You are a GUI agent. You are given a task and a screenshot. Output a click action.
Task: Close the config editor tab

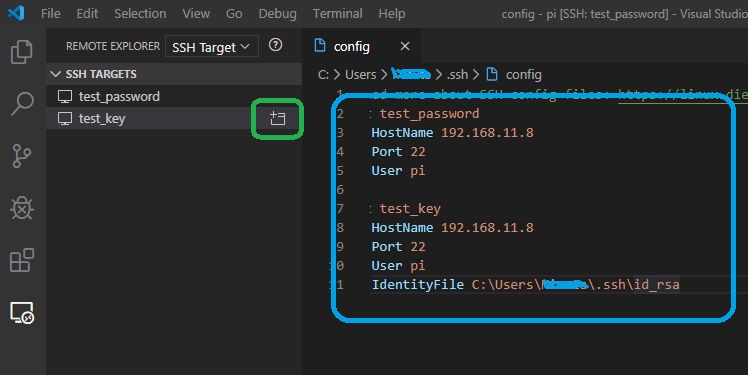coord(405,46)
